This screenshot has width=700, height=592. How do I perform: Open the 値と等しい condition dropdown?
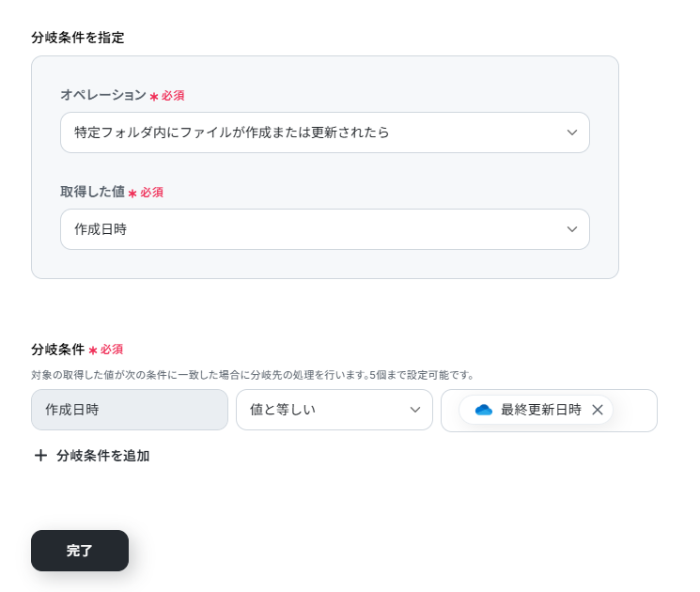[334, 410]
